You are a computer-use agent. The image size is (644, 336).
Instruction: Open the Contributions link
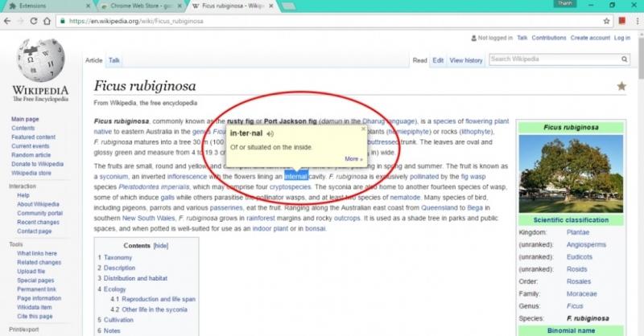coord(549,38)
